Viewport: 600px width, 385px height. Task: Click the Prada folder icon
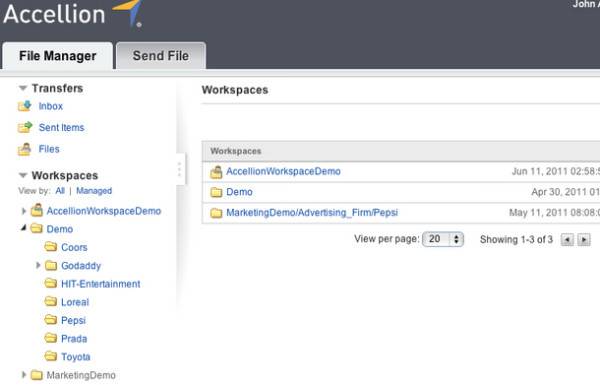(51, 338)
